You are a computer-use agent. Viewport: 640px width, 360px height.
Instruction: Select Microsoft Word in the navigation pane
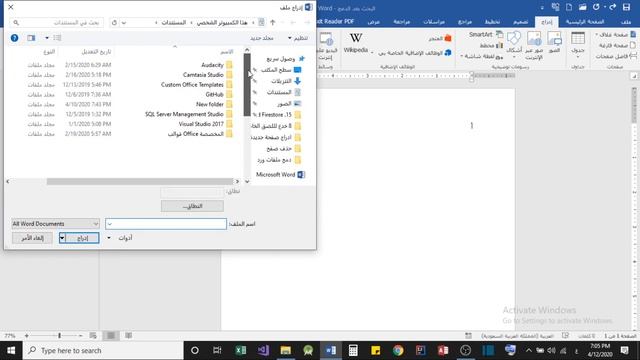point(280,174)
